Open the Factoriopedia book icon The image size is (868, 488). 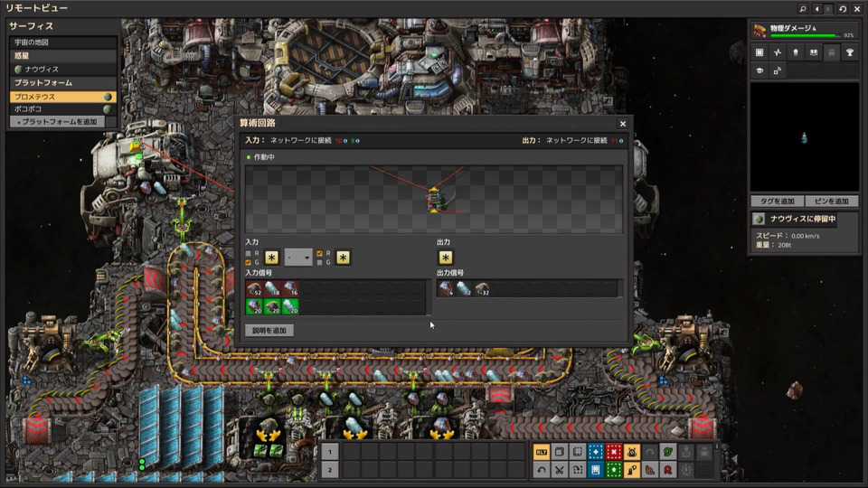[x=813, y=52]
